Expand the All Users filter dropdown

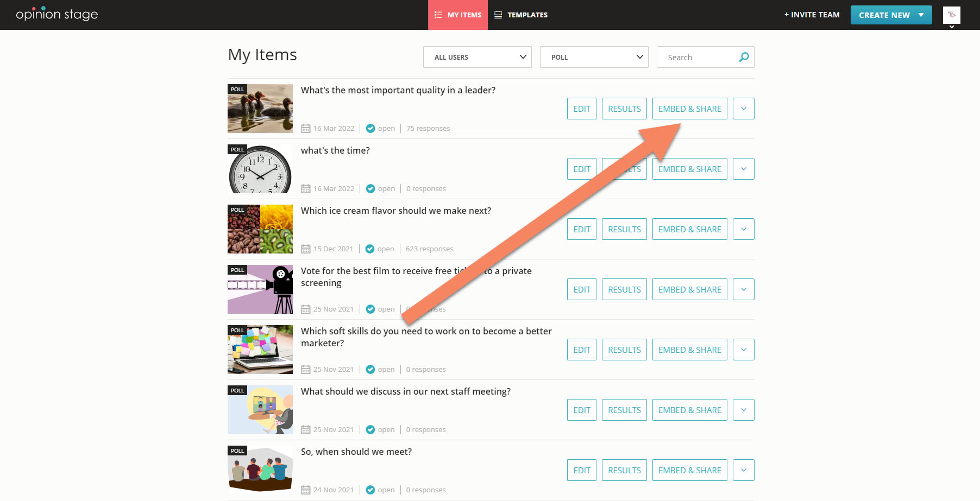point(477,57)
